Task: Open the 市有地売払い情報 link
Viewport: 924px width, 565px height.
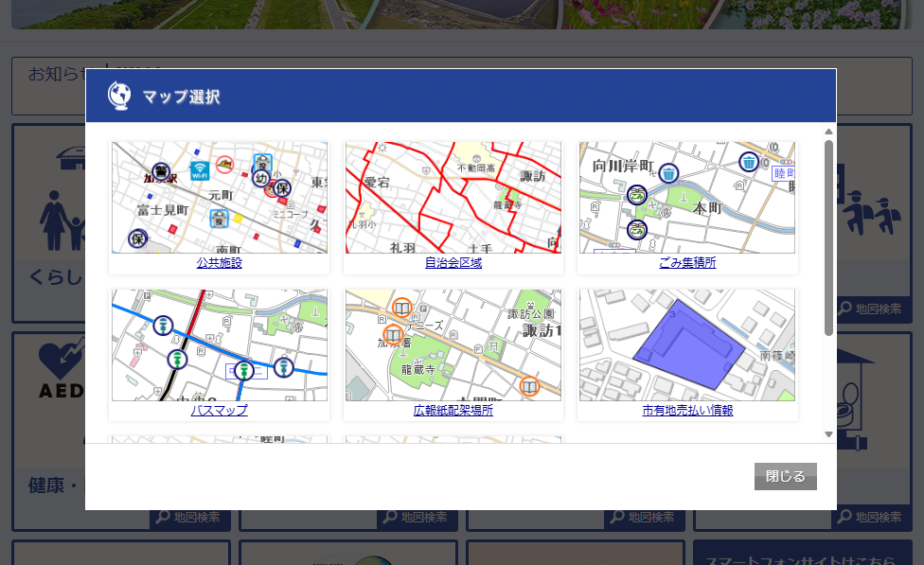Action: (687, 410)
